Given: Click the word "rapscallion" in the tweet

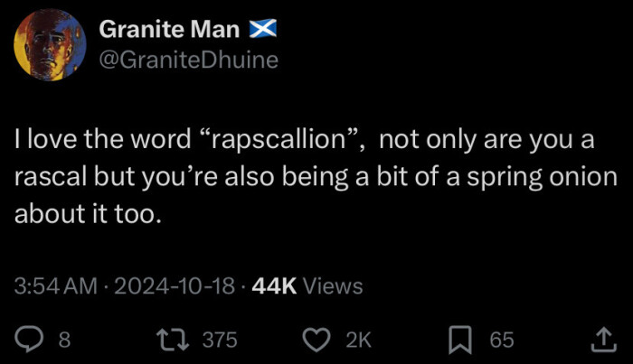Looking at the screenshot, I should pos(286,140).
